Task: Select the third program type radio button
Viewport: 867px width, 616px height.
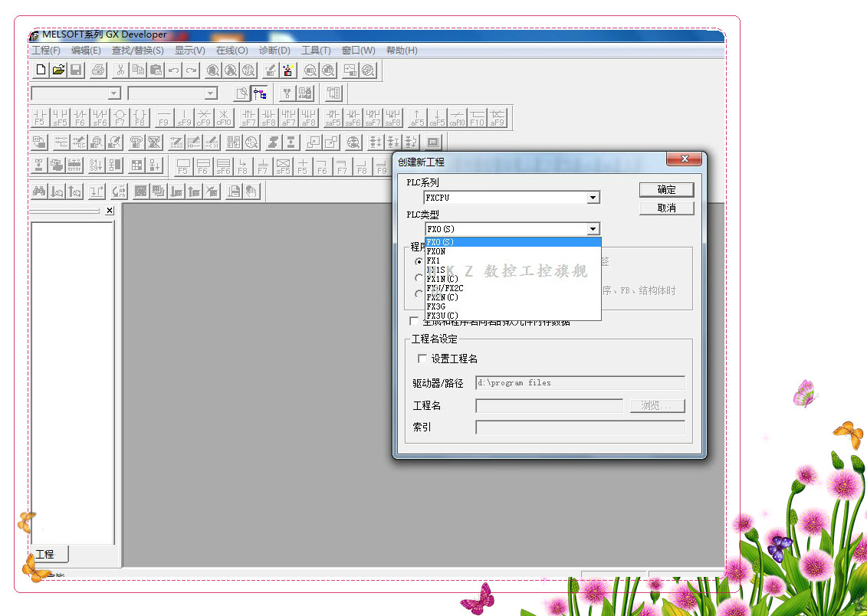Action: click(x=419, y=294)
